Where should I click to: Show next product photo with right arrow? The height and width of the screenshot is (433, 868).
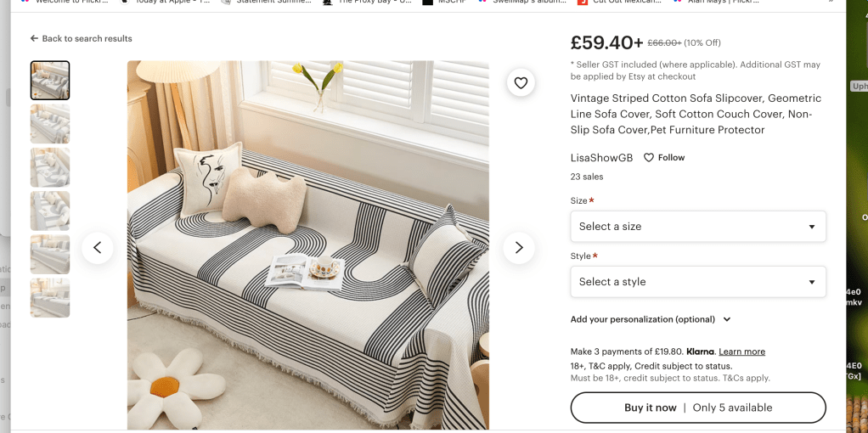519,248
